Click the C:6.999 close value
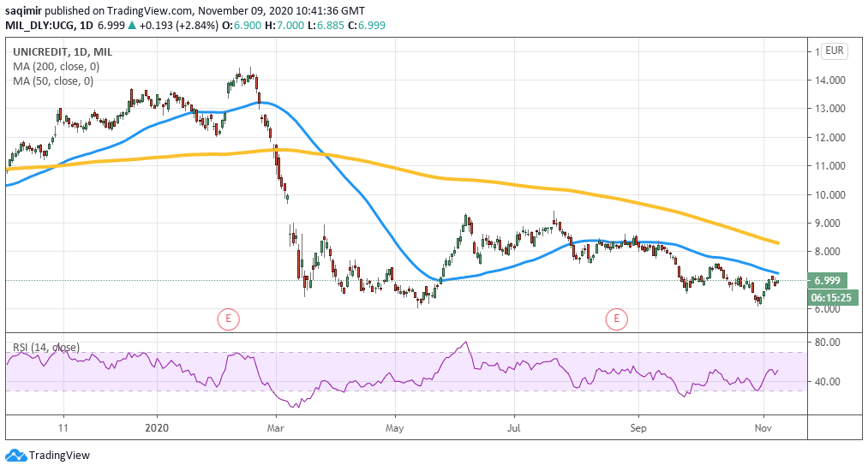 (x=367, y=26)
